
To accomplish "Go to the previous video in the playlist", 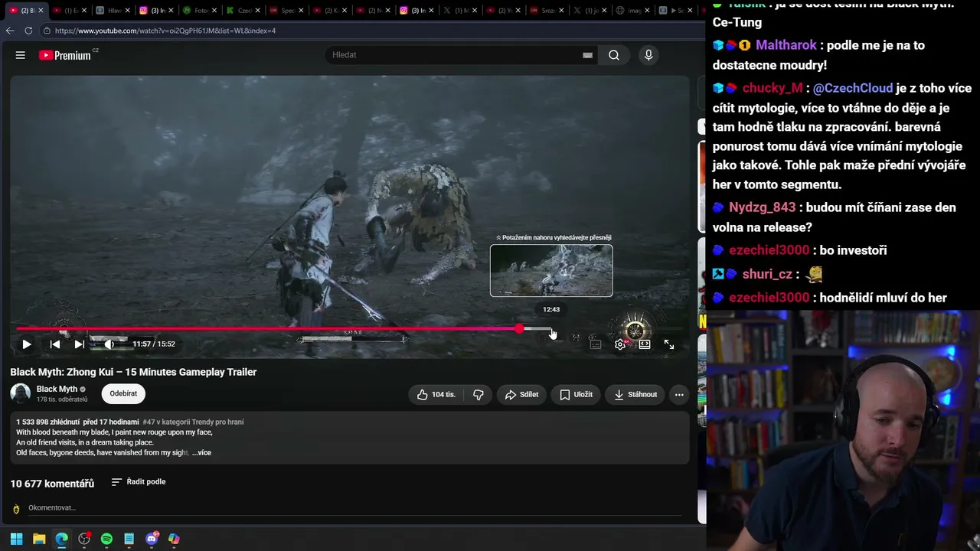I will [x=55, y=344].
